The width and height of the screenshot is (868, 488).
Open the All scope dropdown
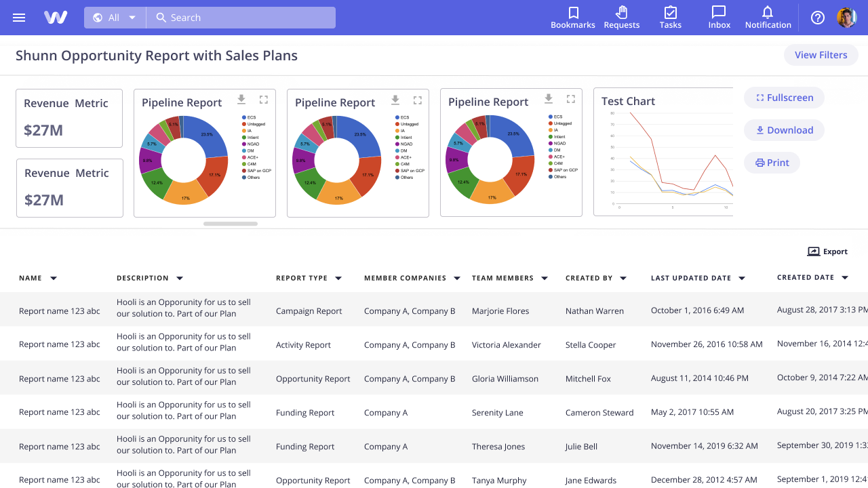(115, 18)
